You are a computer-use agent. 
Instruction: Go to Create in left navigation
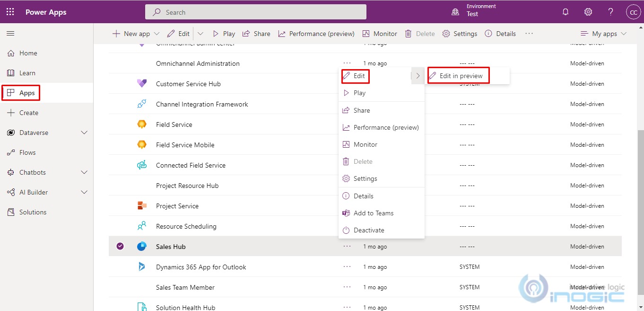[46, 113]
